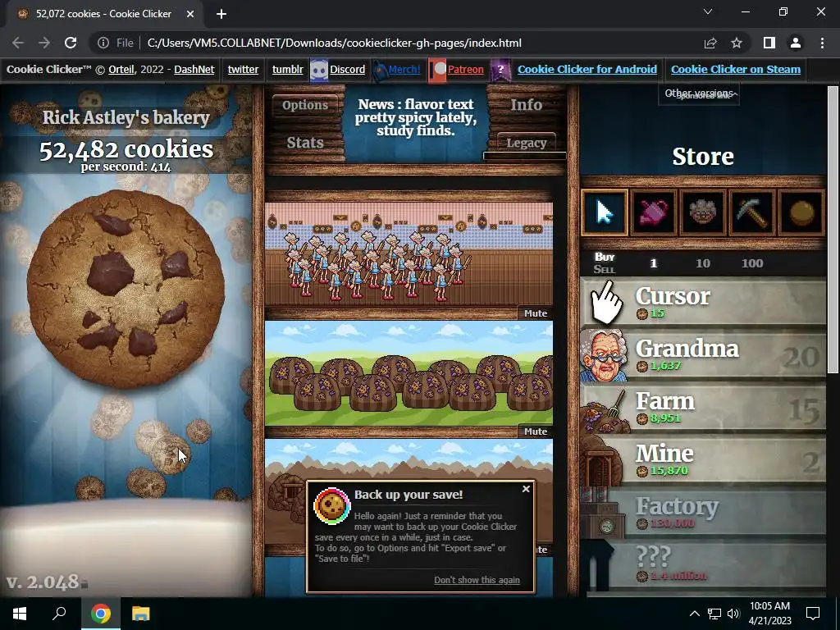This screenshot has width=840, height=630.
Task: Open the Stats menu
Action: point(305,143)
